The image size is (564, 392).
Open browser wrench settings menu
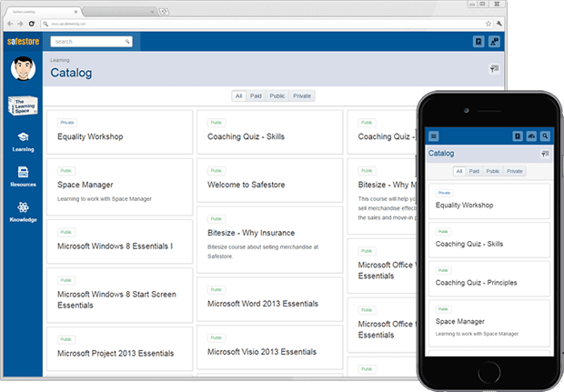499,24
